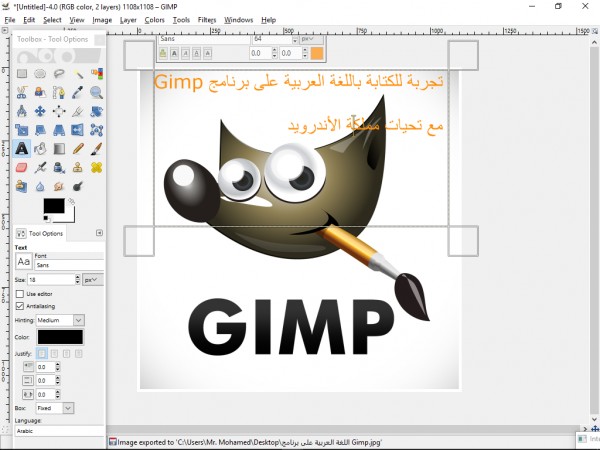Open size unit px dropdown in Tool Options
The width and height of the screenshot is (600, 450).
point(93,280)
